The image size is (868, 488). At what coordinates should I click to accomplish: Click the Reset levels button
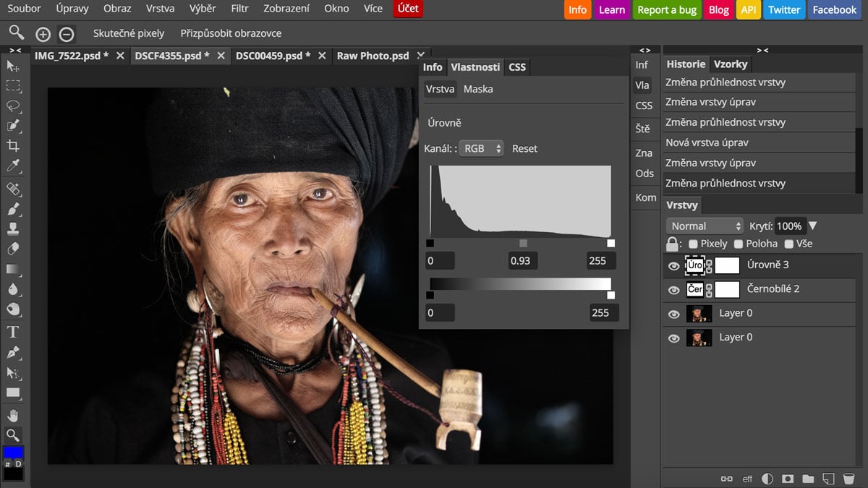tap(524, 148)
